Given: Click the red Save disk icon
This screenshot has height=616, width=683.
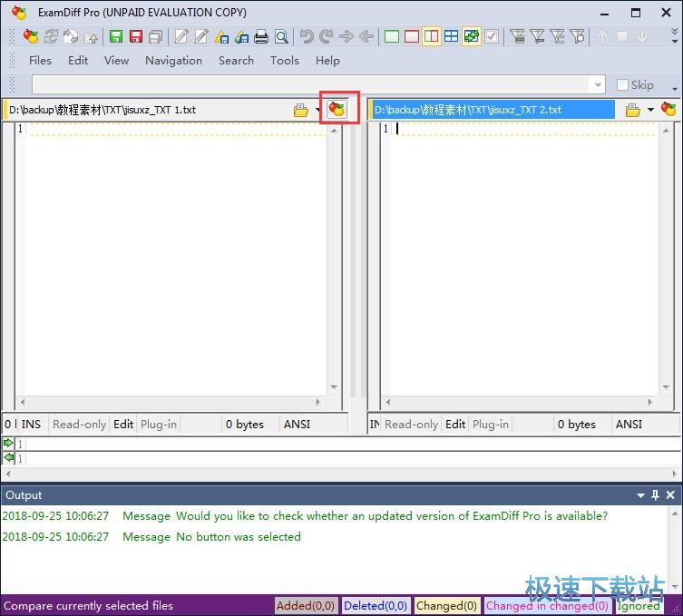Looking at the screenshot, I should [136, 37].
